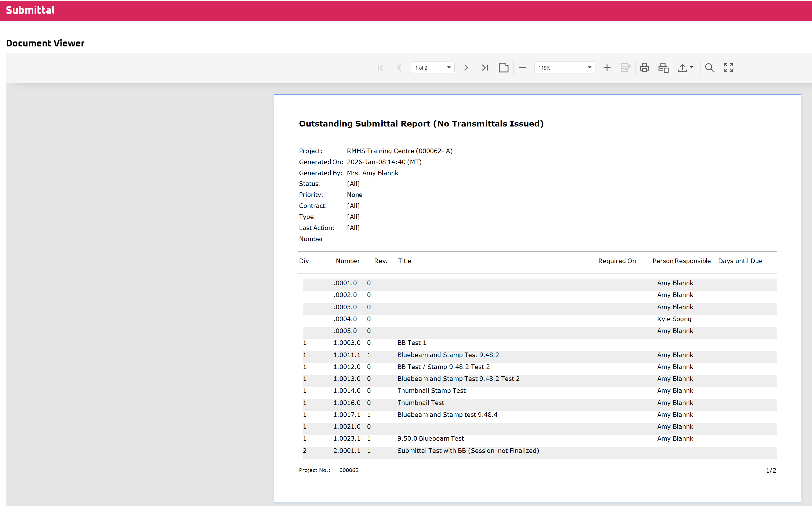Click number cell '1.0011.1'
Viewport: 812px width, 506px height.
pyautogui.click(x=347, y=355)
